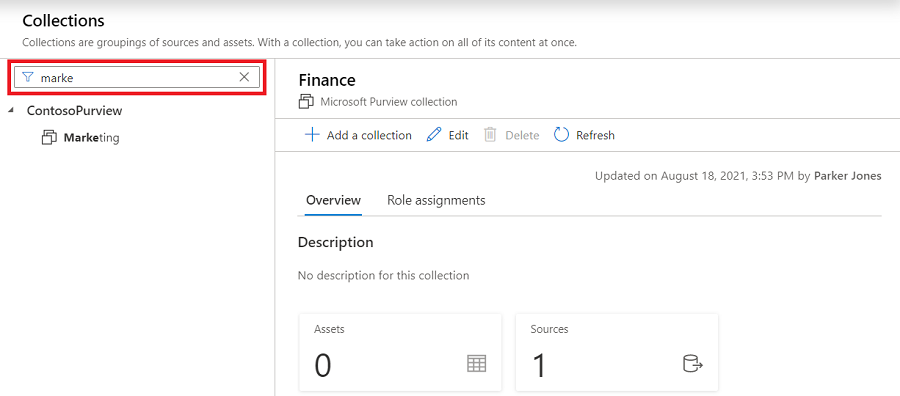Click the "Parker Jones" name in update info
Viewport: 900px width, 396px height.
pos(848,176)
